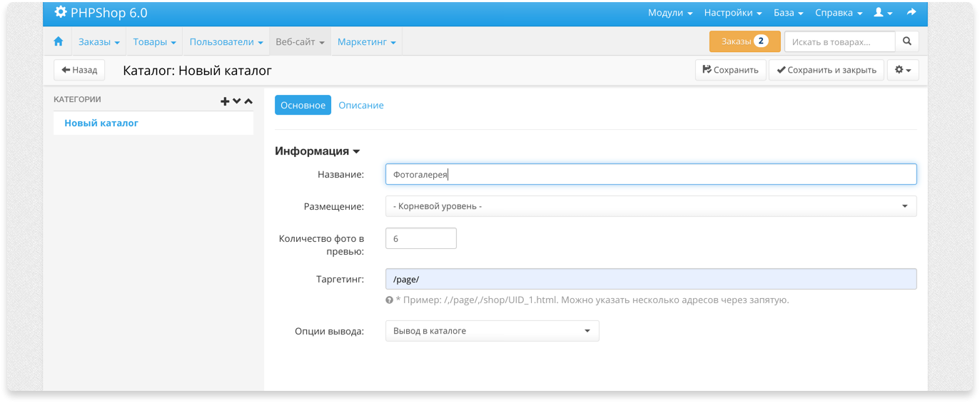
Task: Click the Сохранить и закрыть button
Action: point(827,70)
